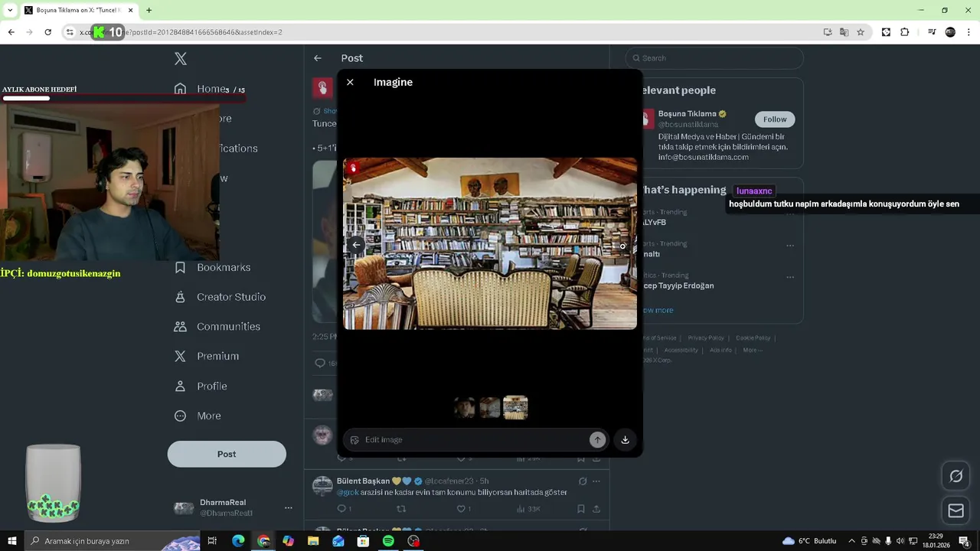Like Bülent Başkan's comment
The width and height of the screenshot is (980, 551).
pos(463,509)
